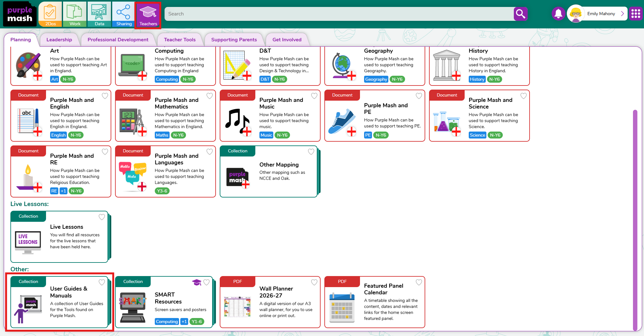The width and height of the screenshot is (644, 336).
Task: Open the purple apps grid menu
Action: coord(636,14)
